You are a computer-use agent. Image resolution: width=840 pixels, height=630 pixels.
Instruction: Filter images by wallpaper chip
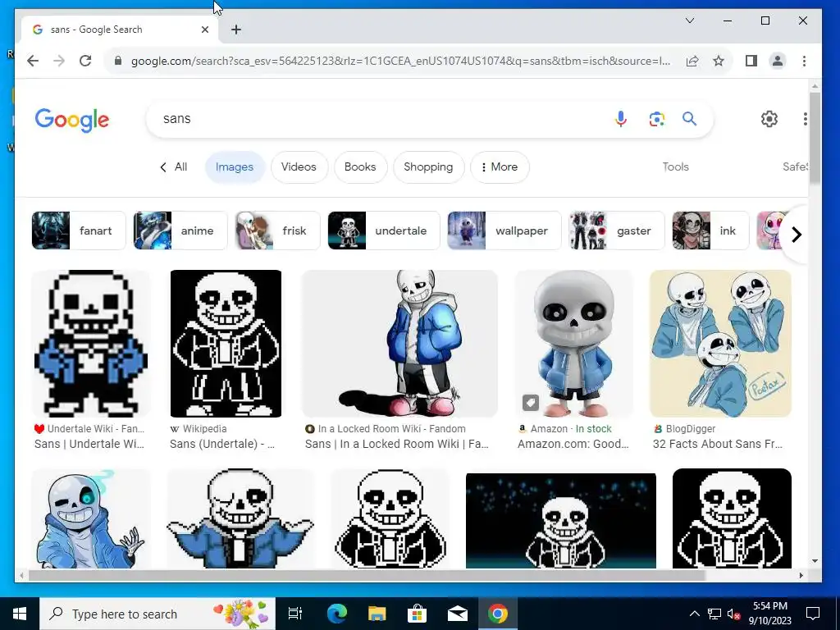(x=504, y=231)
